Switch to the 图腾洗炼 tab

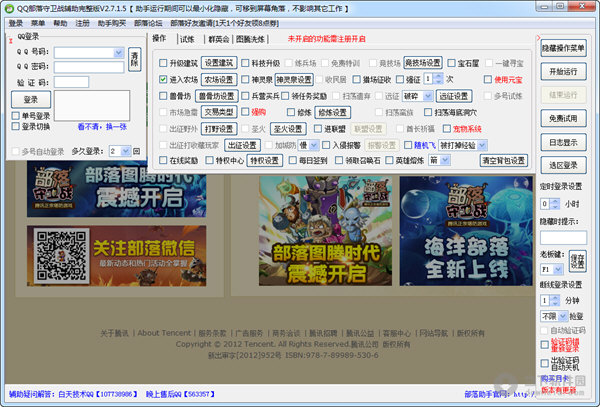click(x=250, y=39)
